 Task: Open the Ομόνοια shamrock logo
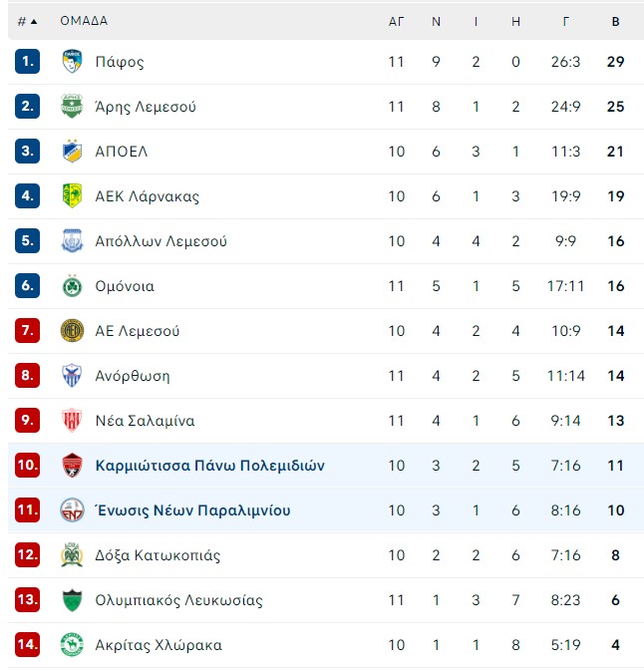point(72,286)
